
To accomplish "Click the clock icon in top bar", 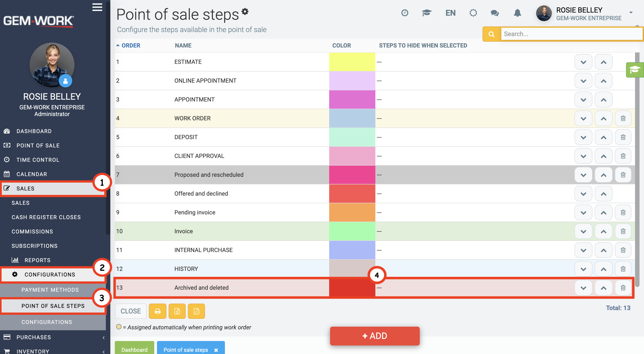I will coord(405,13).
